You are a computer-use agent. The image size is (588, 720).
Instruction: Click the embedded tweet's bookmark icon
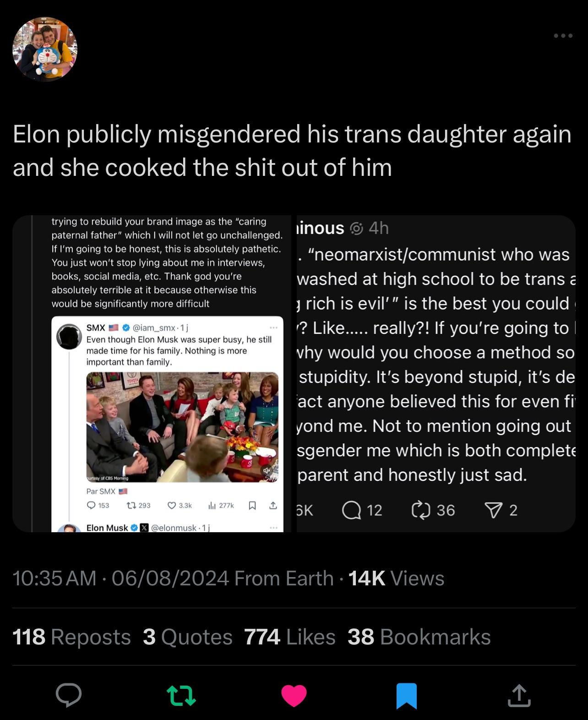point(251,505)
